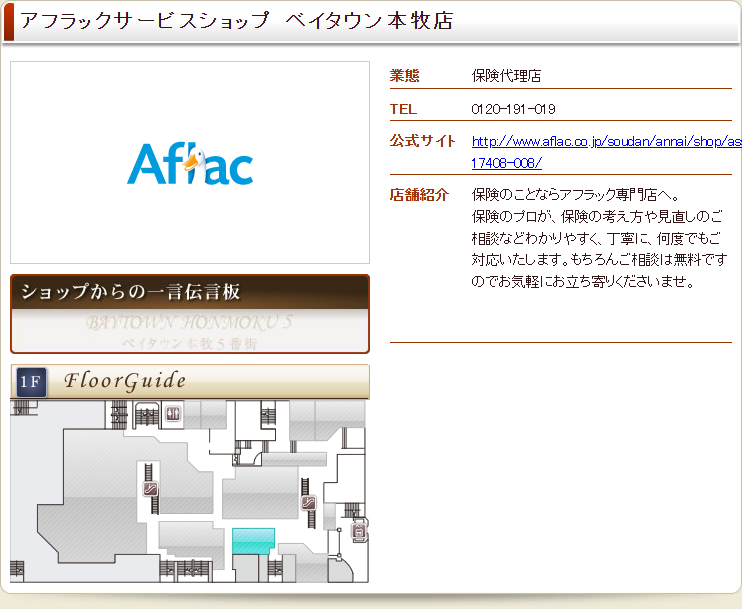Click the Aflac logo image
742x609 pixels.
(x=190, y=164)
